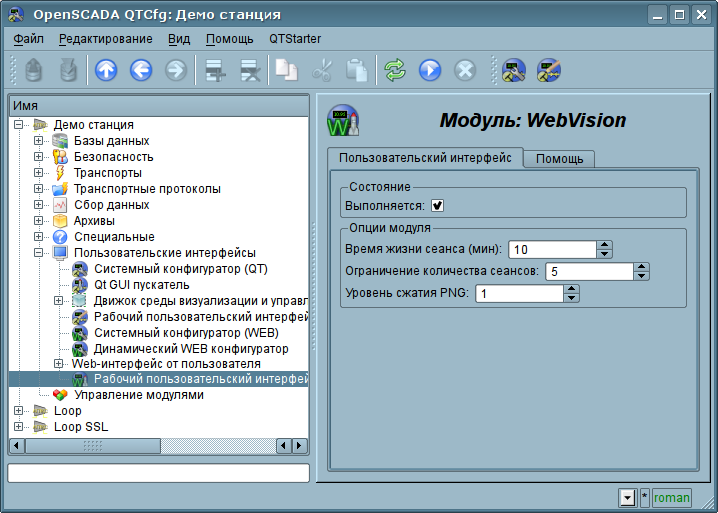The width and height of the screenshot is (718, 513).
Task: Click the Сбор данных chart icon
Action: click(60, 205)
